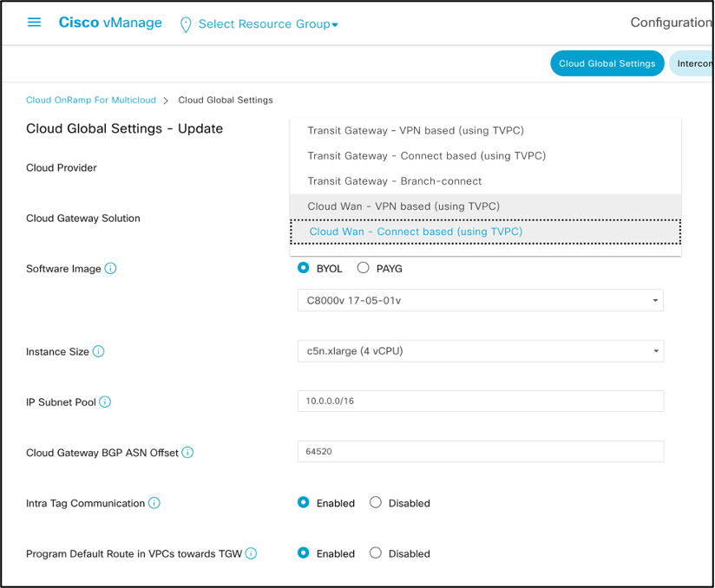Click the Intra Tag Communication info icon
Viewport: 715px width, 588px height.
coord(154,503)
